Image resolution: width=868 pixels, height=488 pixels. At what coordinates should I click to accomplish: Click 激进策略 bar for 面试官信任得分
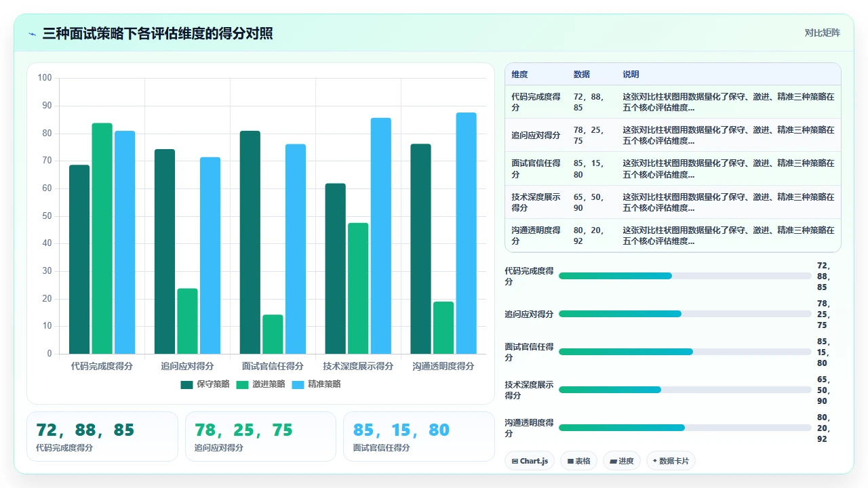click(273, 334)
